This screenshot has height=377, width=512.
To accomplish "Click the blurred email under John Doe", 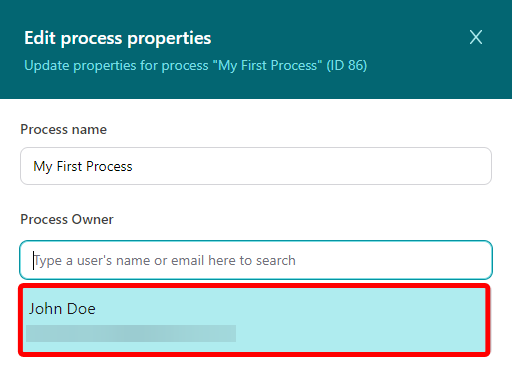I will pyautogui.click(x=131, y=333).
